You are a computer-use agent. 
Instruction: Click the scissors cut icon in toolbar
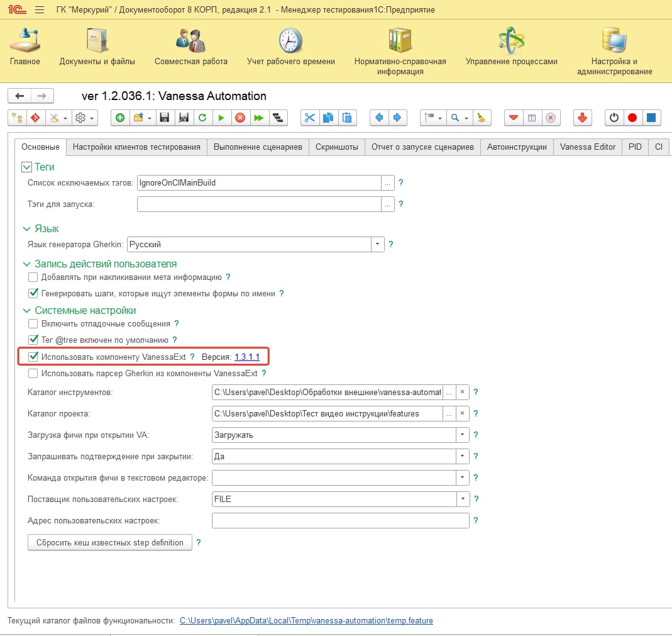tap(309, 118)
